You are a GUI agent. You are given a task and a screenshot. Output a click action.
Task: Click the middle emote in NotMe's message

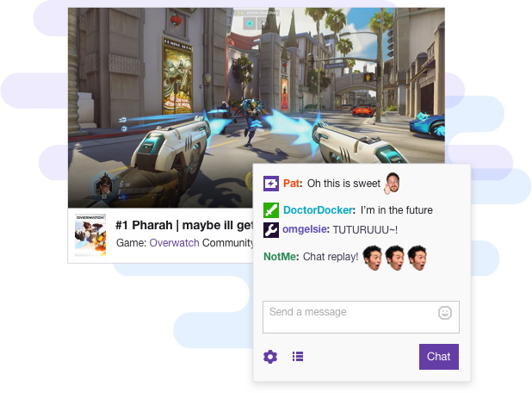394,258
